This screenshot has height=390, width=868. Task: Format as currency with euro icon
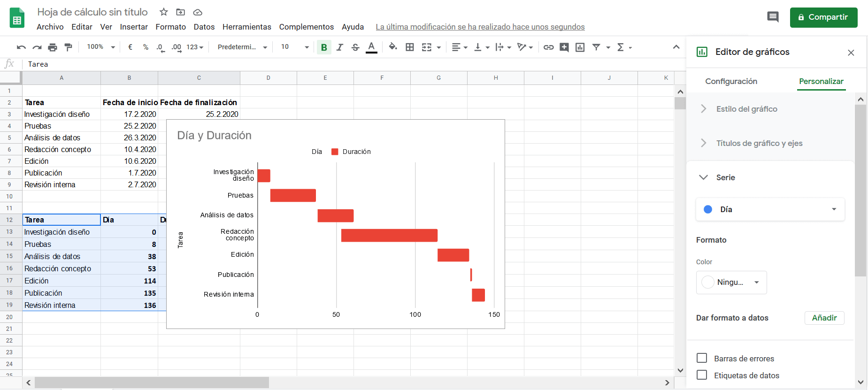(x=130, y=47)
